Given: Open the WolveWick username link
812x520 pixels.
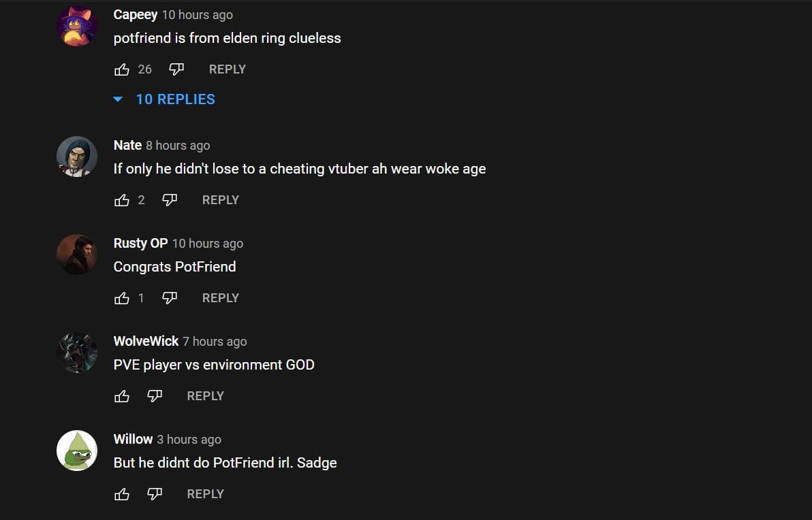Looking at the screenshot, I should [146, 341].
